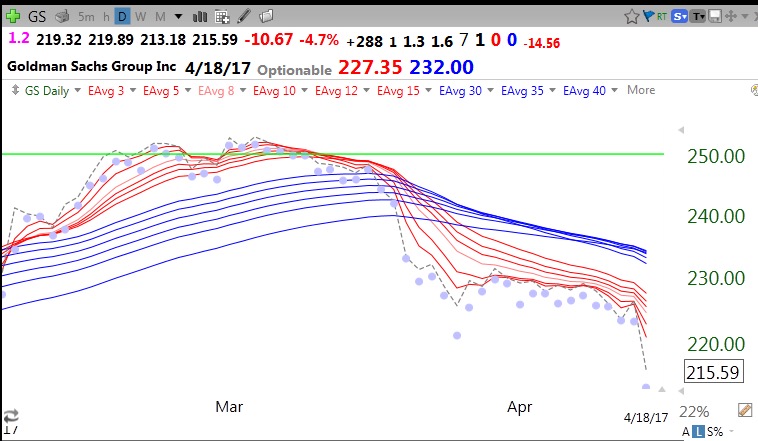The width and height of the screenshot is (758, 441).
Task: Click the 215.59 current price label box
Action: 714,372
